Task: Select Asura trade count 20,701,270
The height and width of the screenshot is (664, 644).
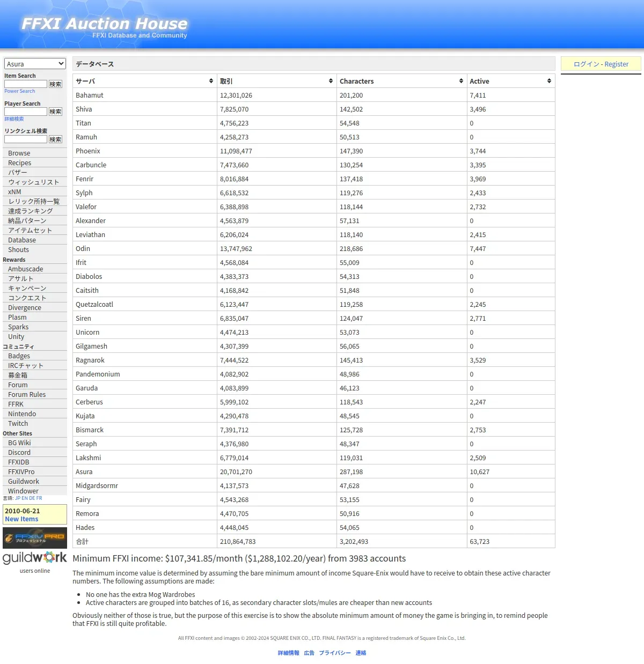Action: [236, 471]
